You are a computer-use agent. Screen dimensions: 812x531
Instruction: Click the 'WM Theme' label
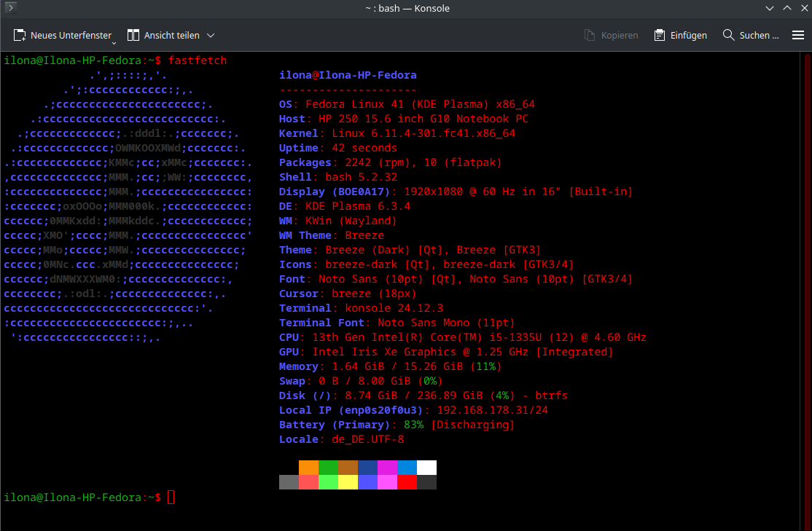point(305,235)
